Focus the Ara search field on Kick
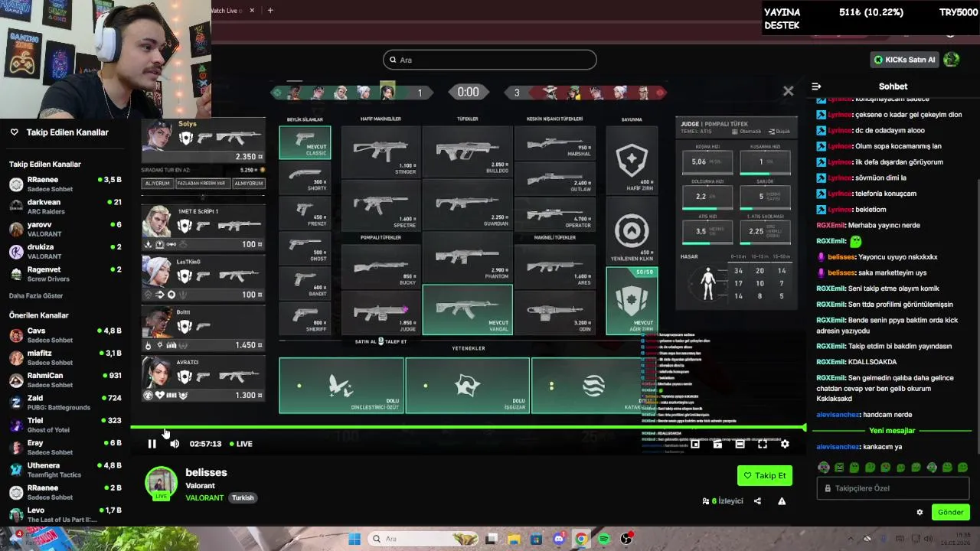The width and height of the screenshot is (980, 551). (x=490, y=60)
